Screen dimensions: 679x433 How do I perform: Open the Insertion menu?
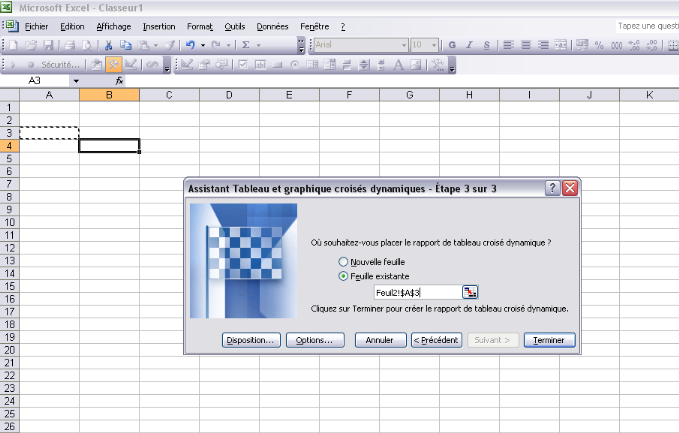[x=158, y=26]
